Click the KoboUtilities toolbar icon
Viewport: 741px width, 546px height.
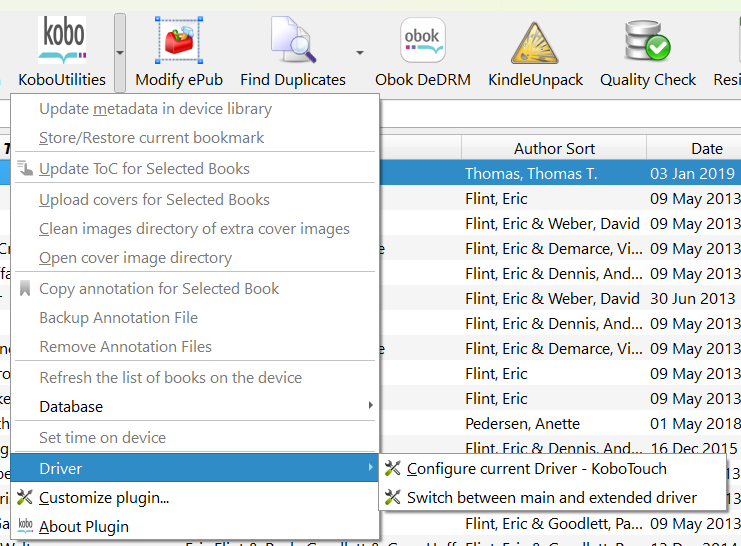pyautogui.click(x=62, y=42)
